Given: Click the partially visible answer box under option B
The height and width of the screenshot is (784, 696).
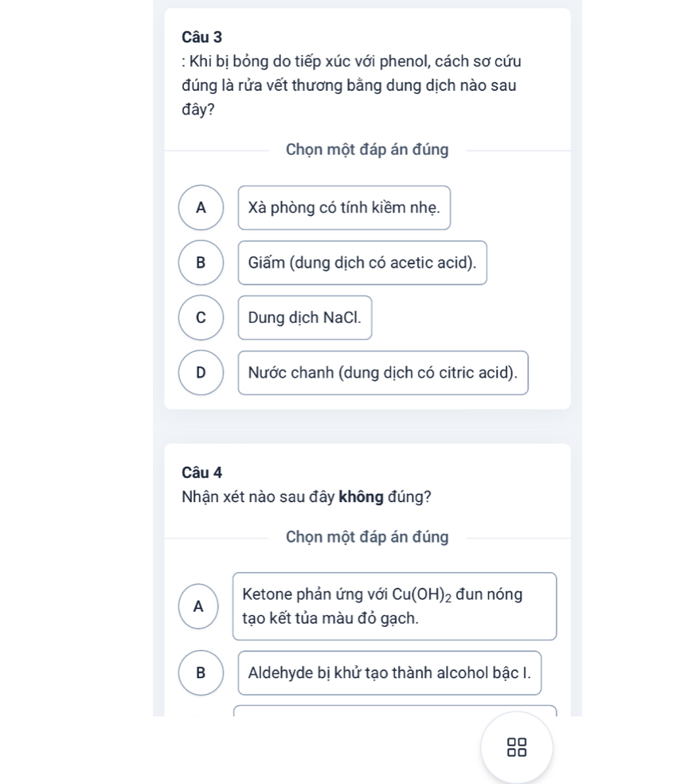Looking at the screenshot, I should click(395, 711).
